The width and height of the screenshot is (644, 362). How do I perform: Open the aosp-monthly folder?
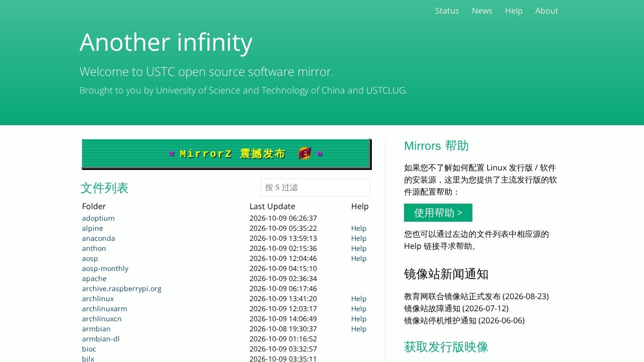[x=105, y=268]
